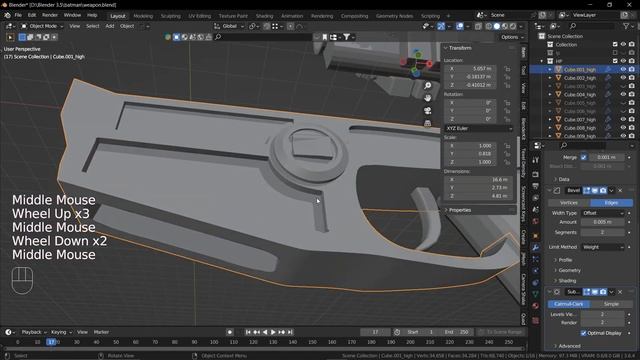Switch to the Modeling workspace tab

click(143, 16)
